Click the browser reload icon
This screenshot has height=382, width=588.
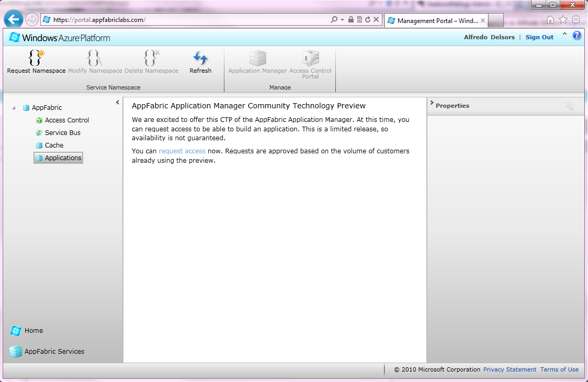(x=367, y=19)
